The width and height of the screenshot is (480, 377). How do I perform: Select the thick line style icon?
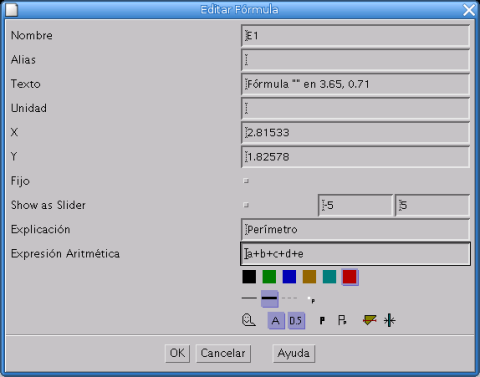tap(269, 298)
